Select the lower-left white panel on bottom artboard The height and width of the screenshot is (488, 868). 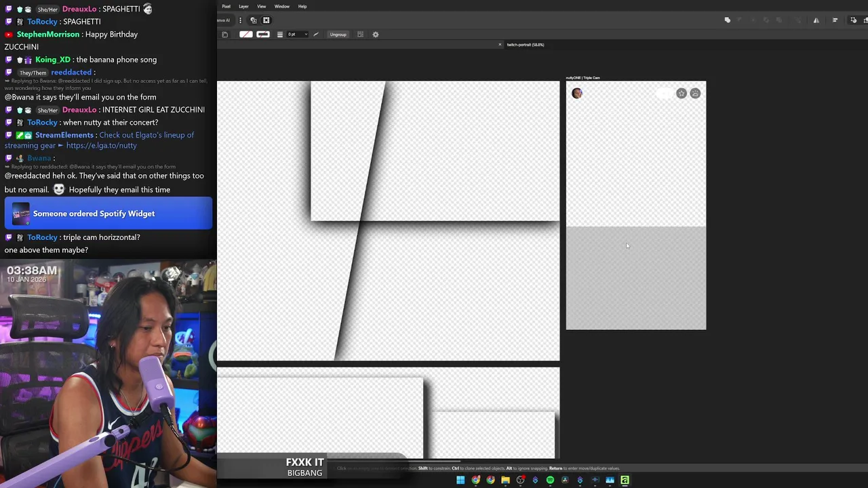[x=320, y=418]
